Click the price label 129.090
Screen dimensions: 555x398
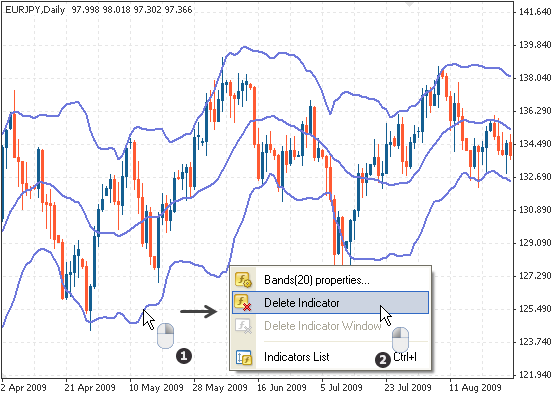(x=534, y=243)
